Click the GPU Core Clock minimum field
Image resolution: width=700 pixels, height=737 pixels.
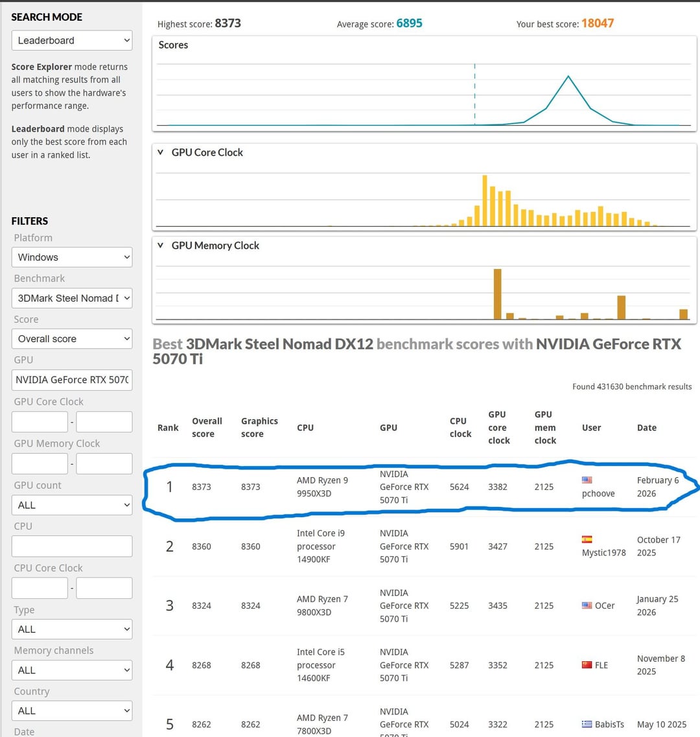click(40, 422)
